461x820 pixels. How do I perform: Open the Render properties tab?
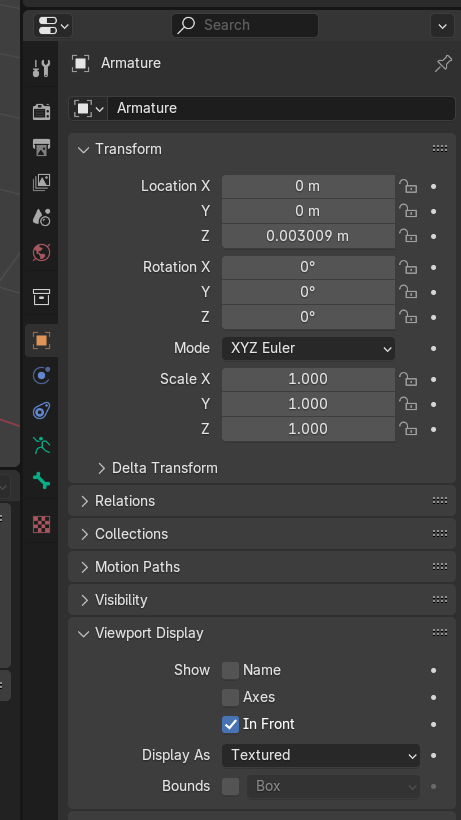41,111
